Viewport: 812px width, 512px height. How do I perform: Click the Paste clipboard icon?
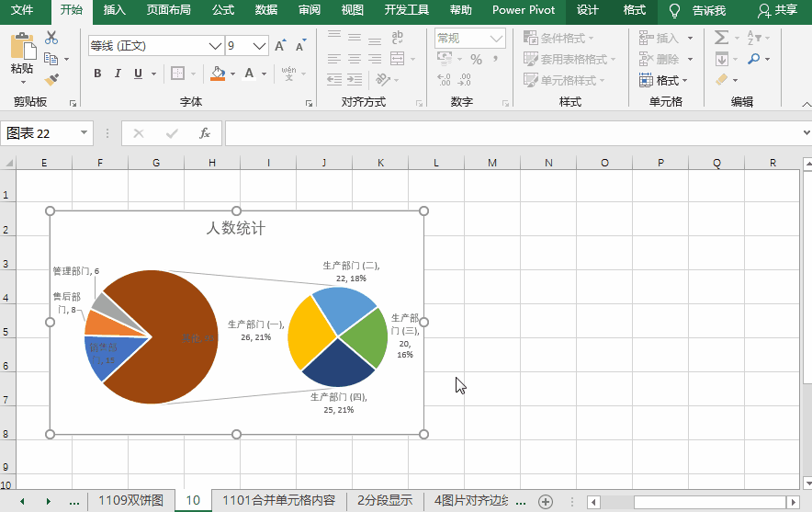23,55
